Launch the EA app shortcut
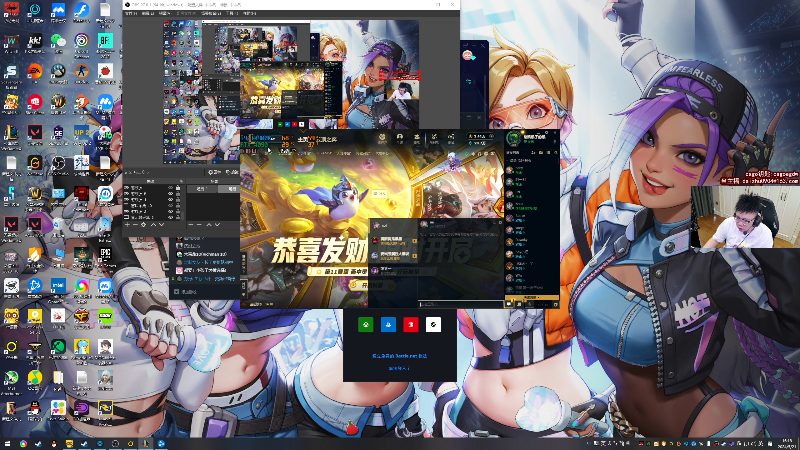This screenshot has height=450, width=800. click(x=35, y=71)
